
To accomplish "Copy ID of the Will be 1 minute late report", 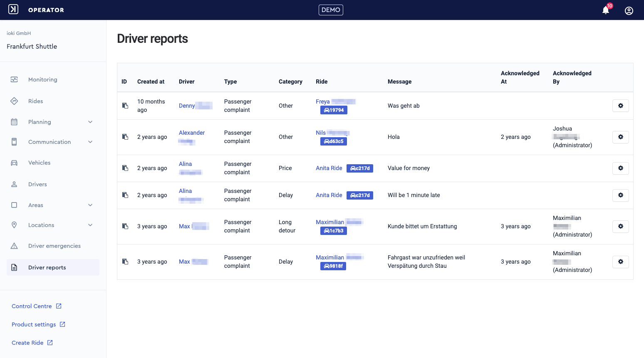I will [125, 195].
